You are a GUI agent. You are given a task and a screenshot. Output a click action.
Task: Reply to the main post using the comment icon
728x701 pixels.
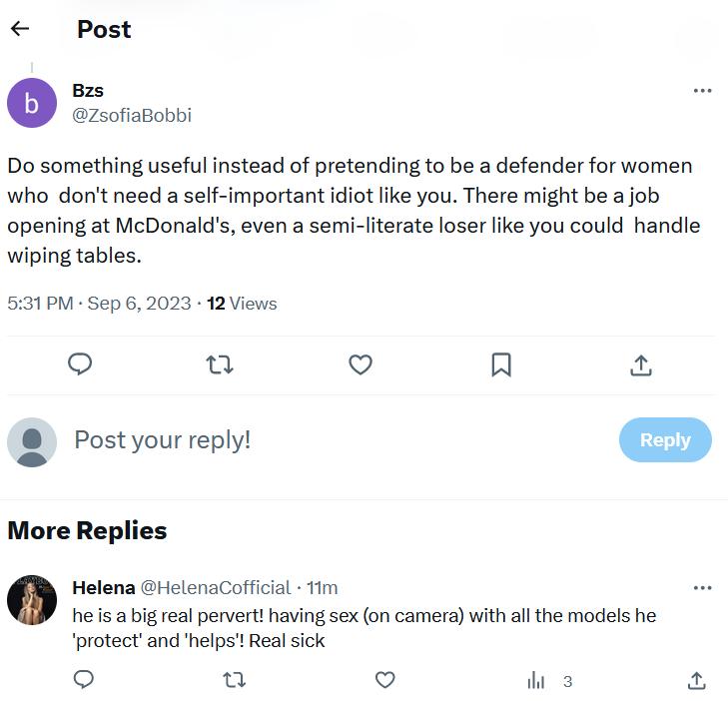[80, 364]
